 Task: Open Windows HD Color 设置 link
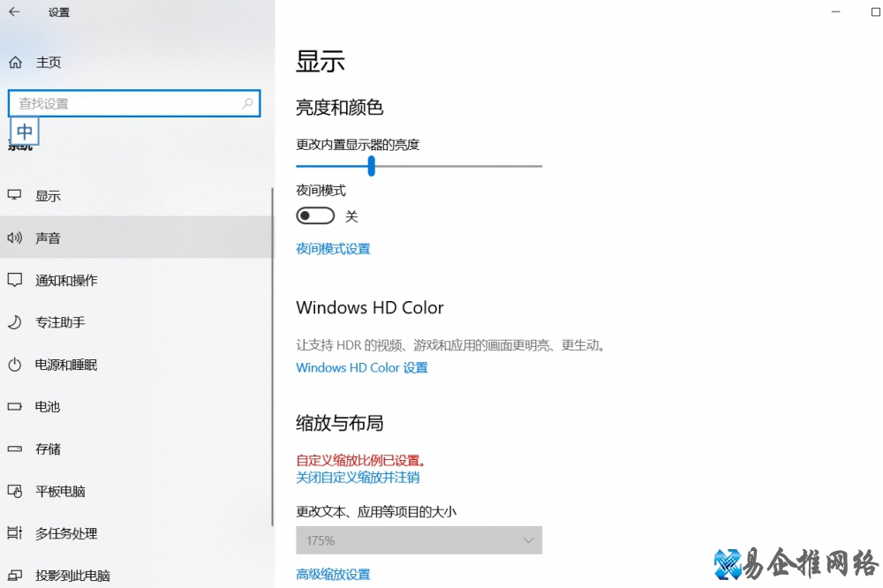pos(361,367)
